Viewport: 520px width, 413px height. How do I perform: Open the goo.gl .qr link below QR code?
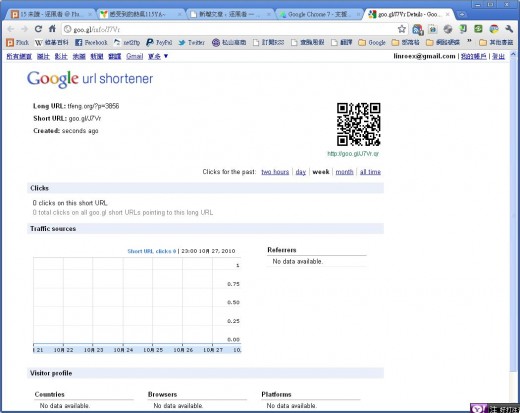353,153
